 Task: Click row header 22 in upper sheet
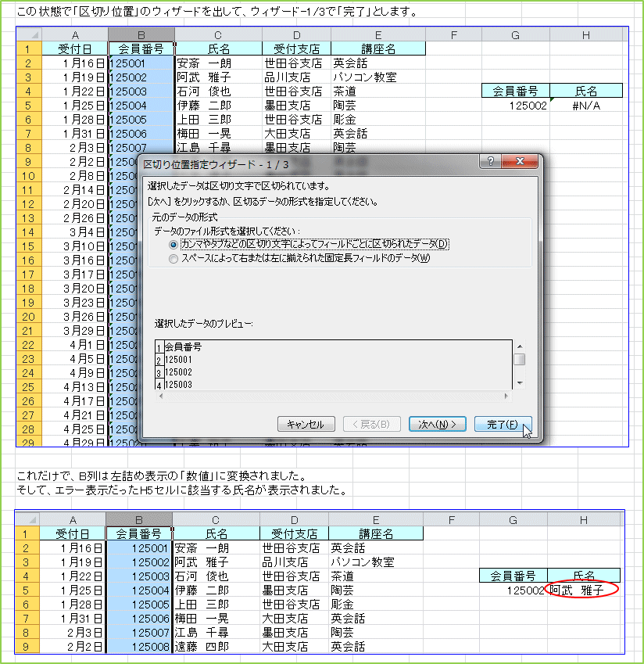pos(29,345)
